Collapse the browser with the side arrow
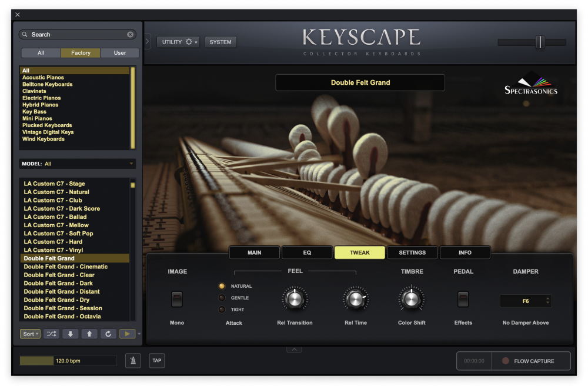This screenshot has width=588, height=389. click(x=148, y=41)
